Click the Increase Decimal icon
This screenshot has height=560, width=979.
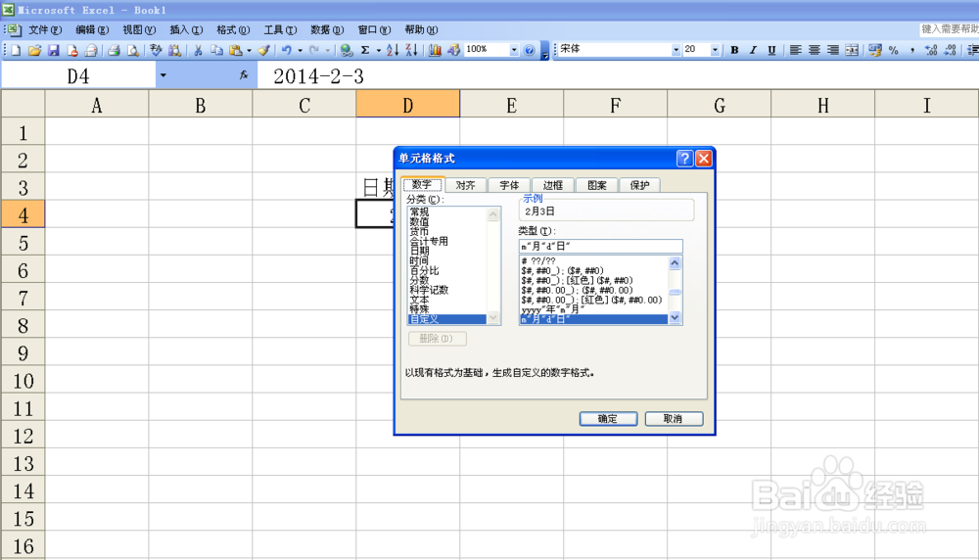931,51
